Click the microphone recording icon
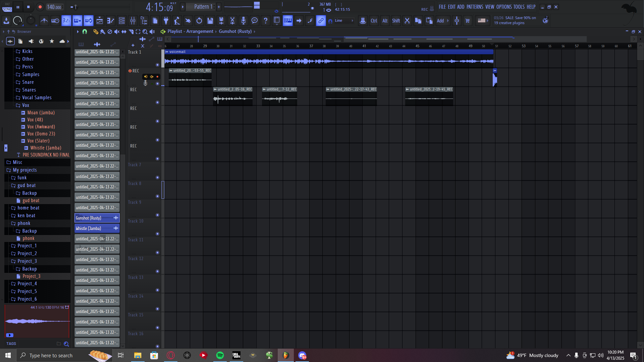Viewport: 644px width, 362px height. tap(244, 21)
